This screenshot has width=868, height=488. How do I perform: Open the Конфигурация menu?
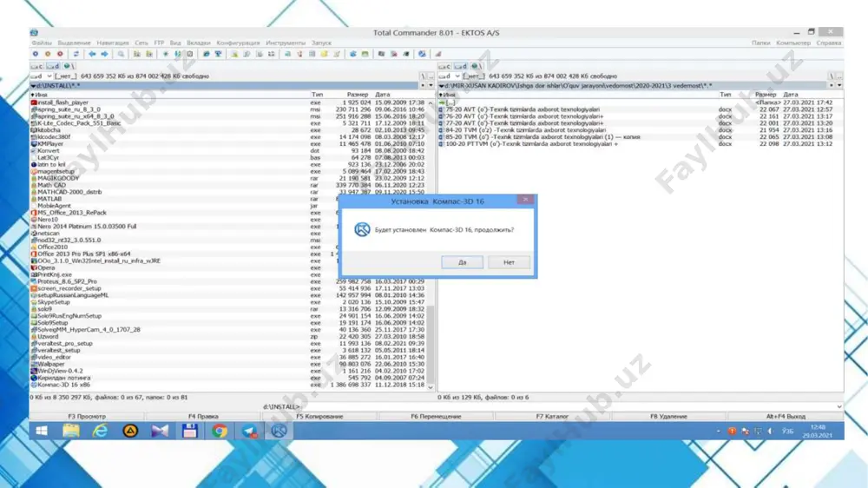coord(238,43)
